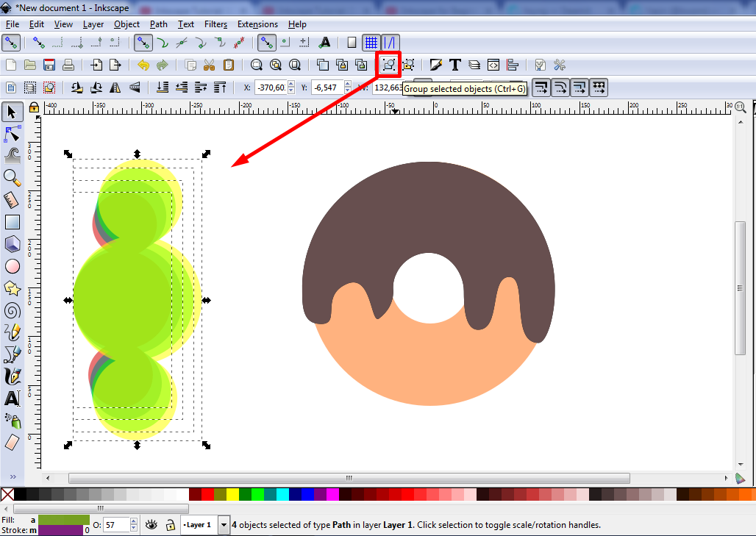
Task: Select the arrow selector tool
Action: (12, 112)
